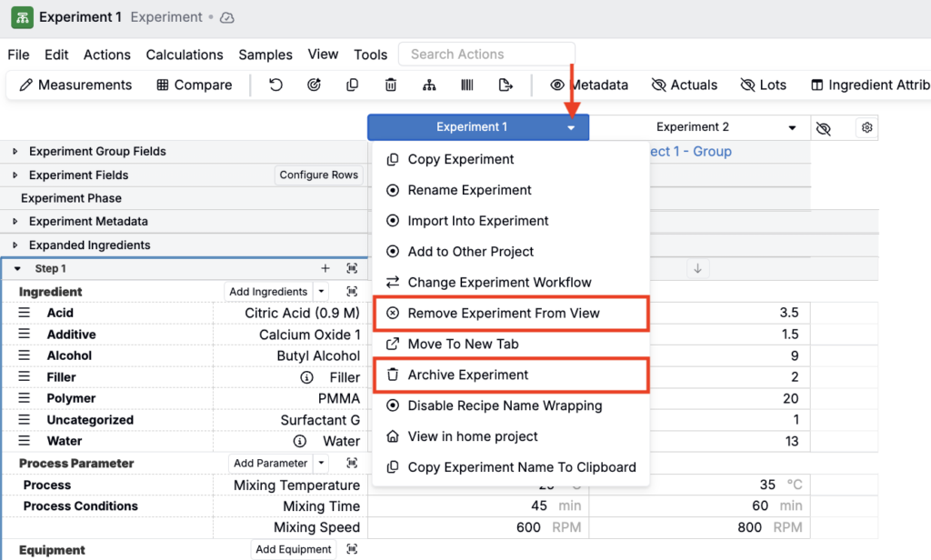This screenshot has width=931, height=560.
Task: Collapse the Step 1 section
Action: [17, 269]
